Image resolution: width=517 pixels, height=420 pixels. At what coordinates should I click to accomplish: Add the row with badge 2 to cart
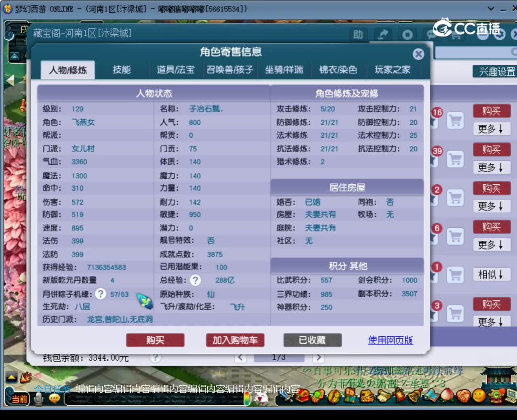455,198
